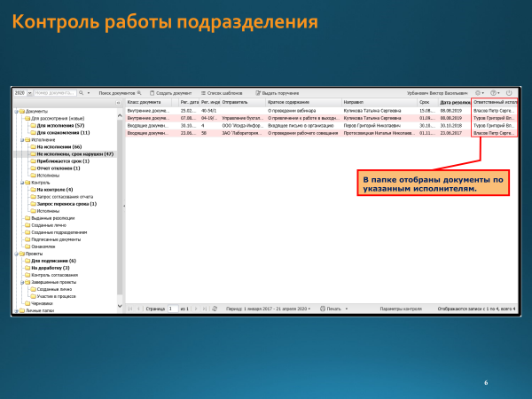Image resolution: width=532 pixels, height=399 pixels.
Task: Open Список шаблонов in the toolbar
Action: 222,92
